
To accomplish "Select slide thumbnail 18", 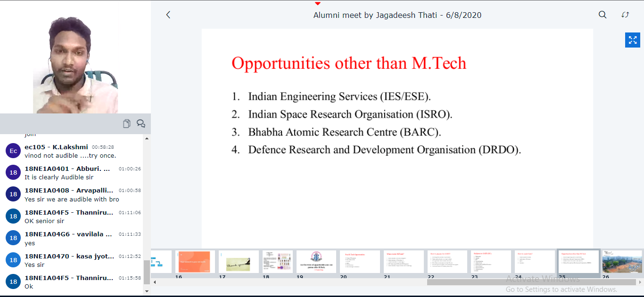I will point(278,262).
